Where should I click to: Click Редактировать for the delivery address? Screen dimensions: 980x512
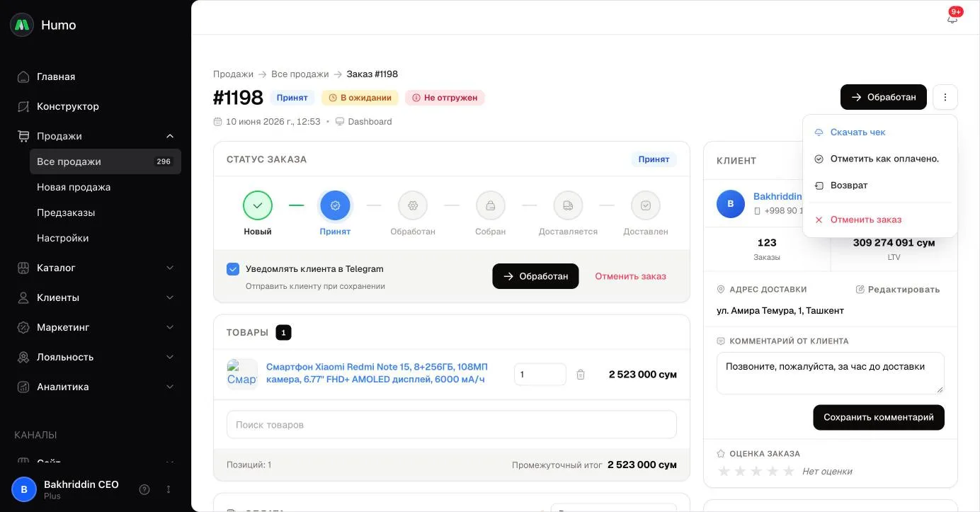898,290
